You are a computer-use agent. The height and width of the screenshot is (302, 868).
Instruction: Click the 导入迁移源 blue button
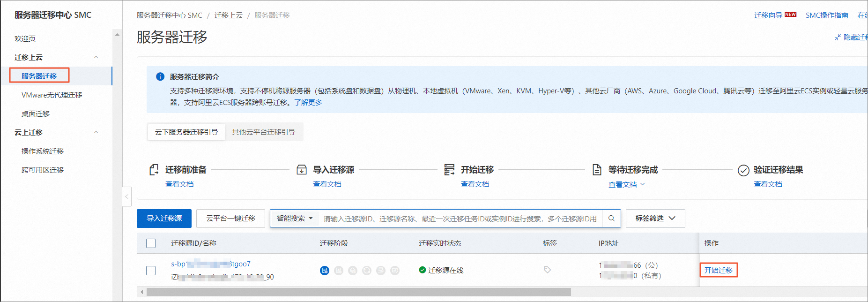click(164, 219)
